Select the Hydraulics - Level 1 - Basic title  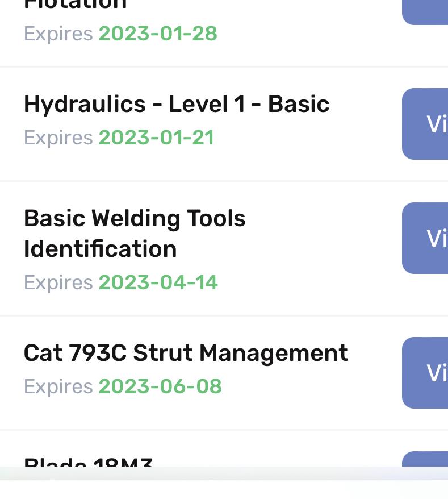177,105
